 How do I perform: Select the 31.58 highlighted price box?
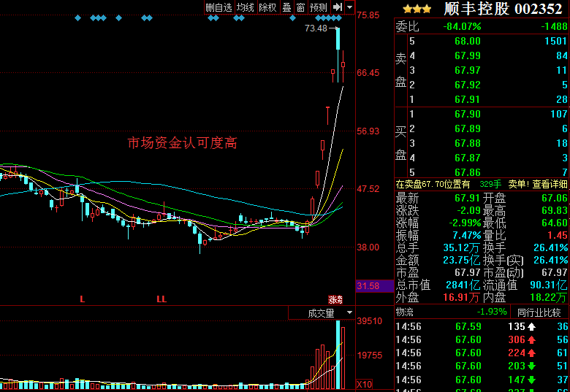tap(374, 286)
